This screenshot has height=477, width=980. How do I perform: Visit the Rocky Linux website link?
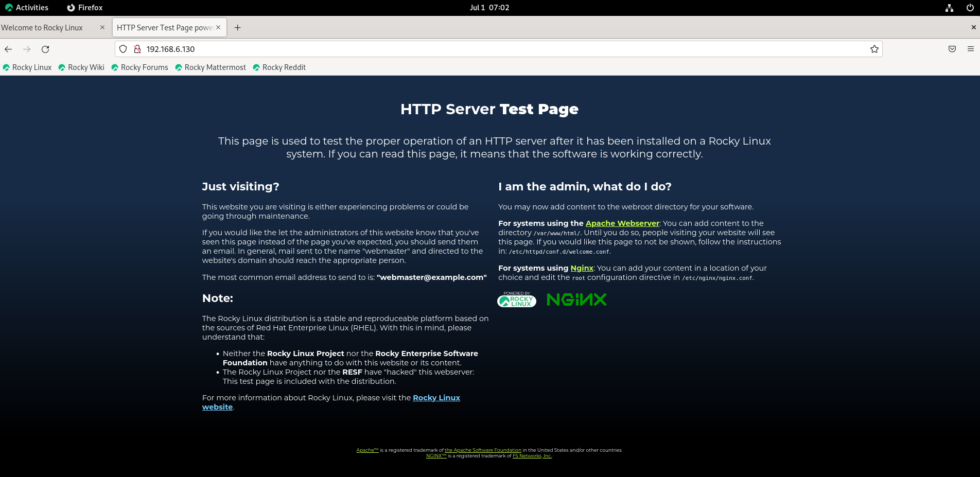click(436, 398)
